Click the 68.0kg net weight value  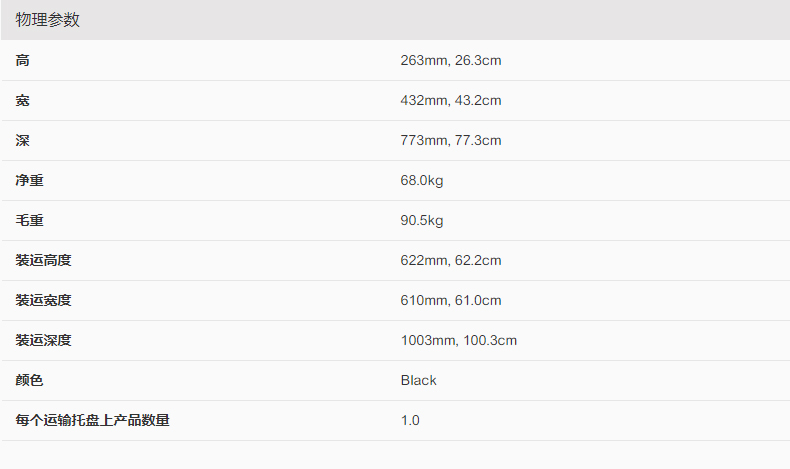point(422,181)
